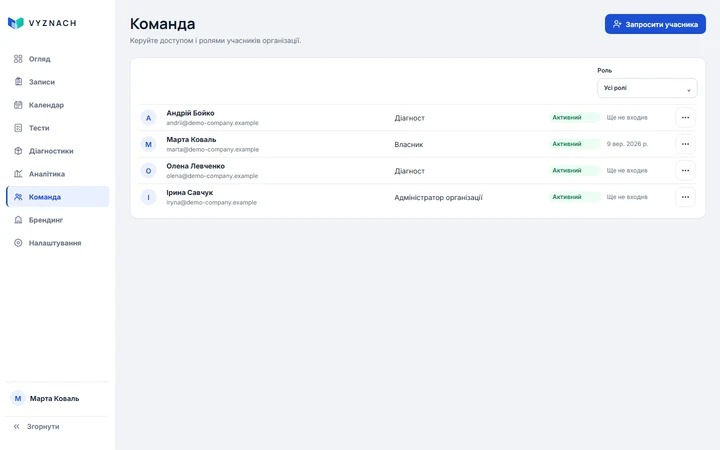Open actions menu for Ірина Савчук
720x450 pixels.
(x=685, y=197)
